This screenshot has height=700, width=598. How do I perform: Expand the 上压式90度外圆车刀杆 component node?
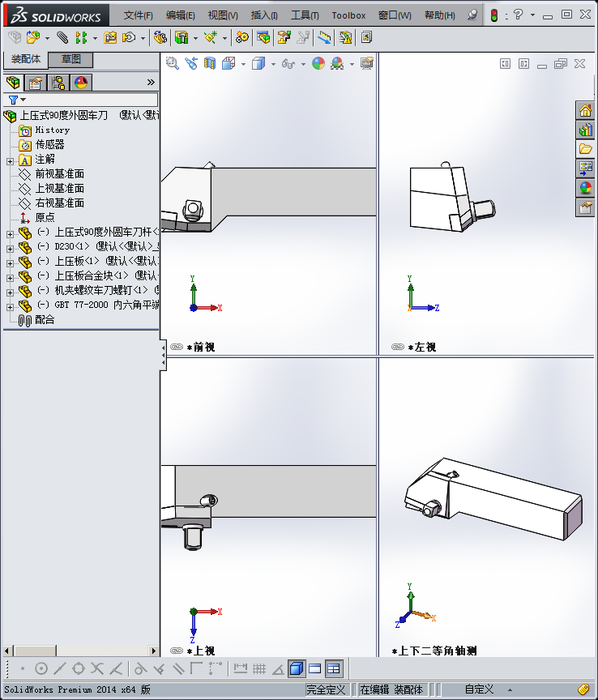pyautogui.click(x=10, y=233)
